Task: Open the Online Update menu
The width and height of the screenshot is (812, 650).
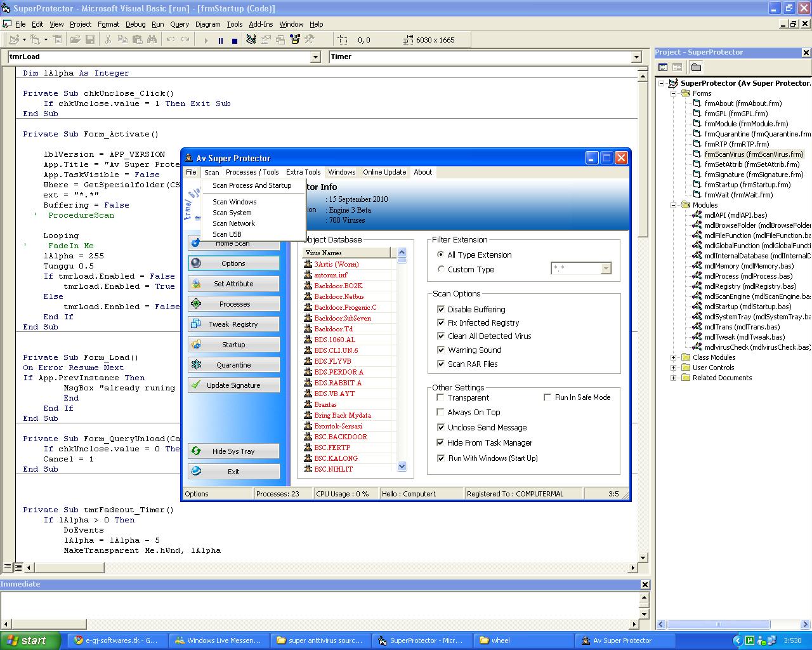Action: coord(384,172)
